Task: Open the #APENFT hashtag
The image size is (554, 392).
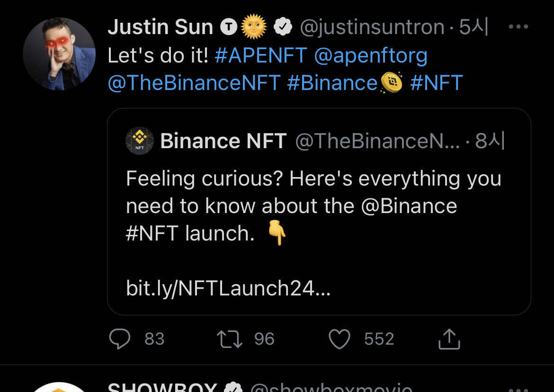Action: point(261,56)
